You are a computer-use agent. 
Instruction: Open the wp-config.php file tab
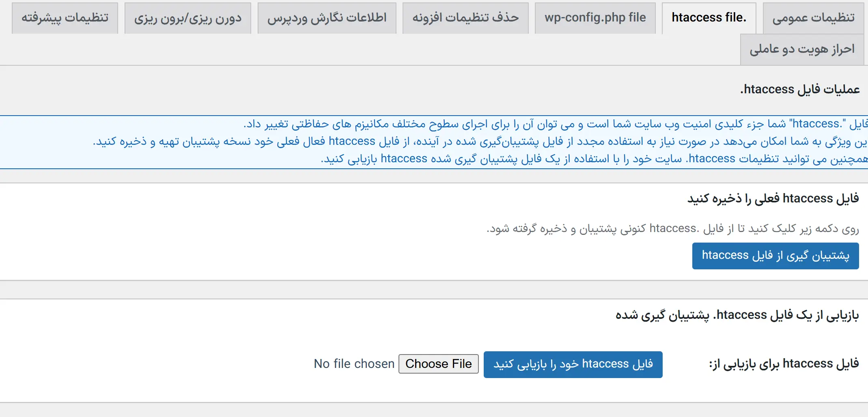pyautogui.click(x=595, y=18)
